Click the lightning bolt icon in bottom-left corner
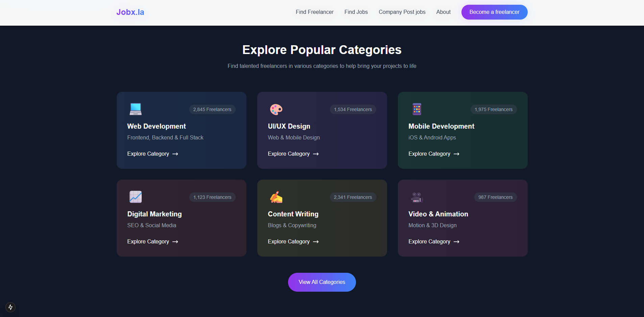The image size is (644, 317). pos(10,307)
